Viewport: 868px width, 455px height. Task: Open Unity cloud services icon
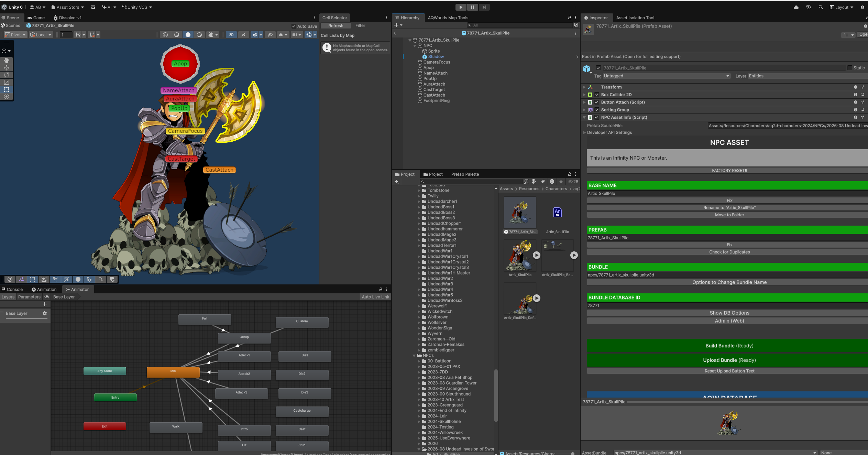coord(796,7)
